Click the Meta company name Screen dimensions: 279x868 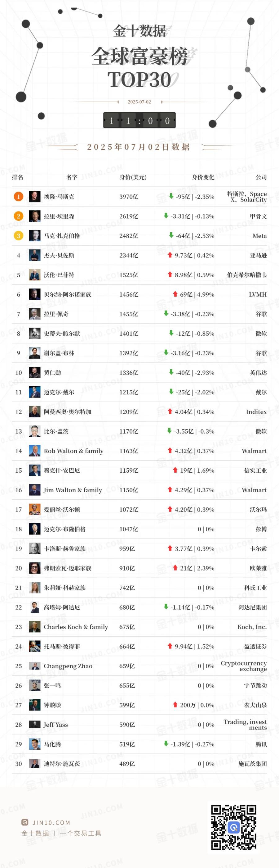(x=259, y=236)
